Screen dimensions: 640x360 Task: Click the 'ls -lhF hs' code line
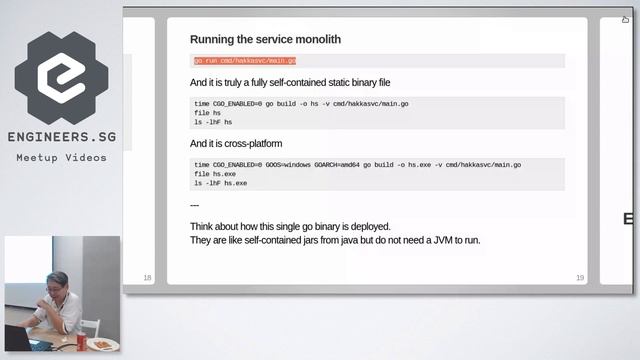213,122
